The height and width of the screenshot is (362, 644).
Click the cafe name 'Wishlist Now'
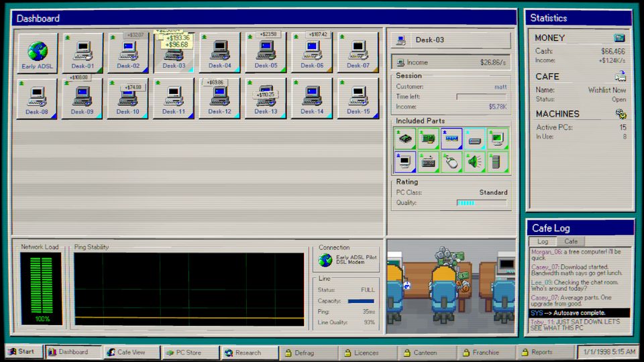(607, 90)
